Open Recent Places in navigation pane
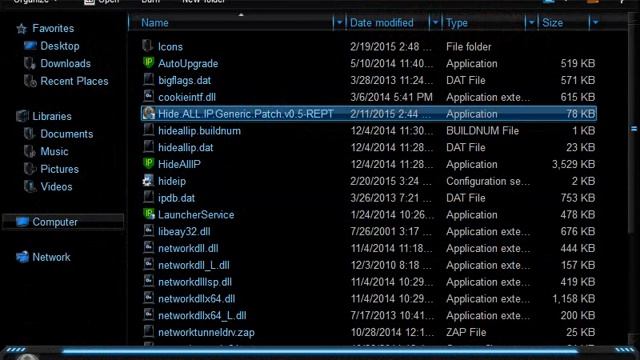The image size is (640, 360). [x=74, y=81]
